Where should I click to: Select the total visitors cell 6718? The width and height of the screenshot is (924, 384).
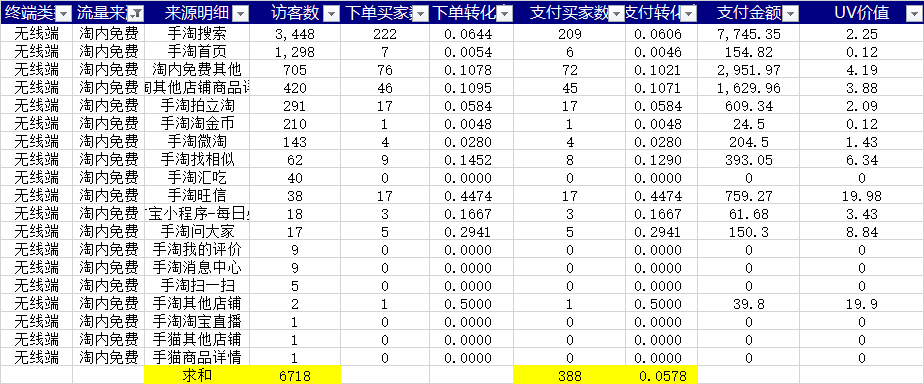coord(295,375)
